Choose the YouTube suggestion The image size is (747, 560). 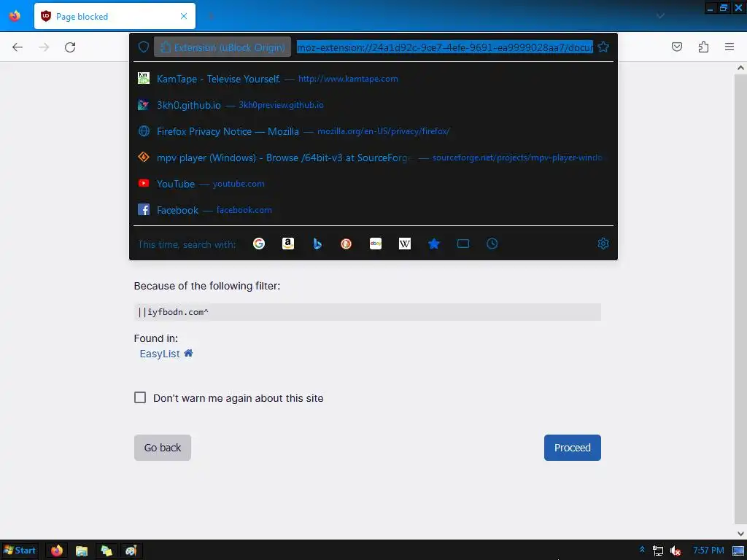[x=373, y=183]
